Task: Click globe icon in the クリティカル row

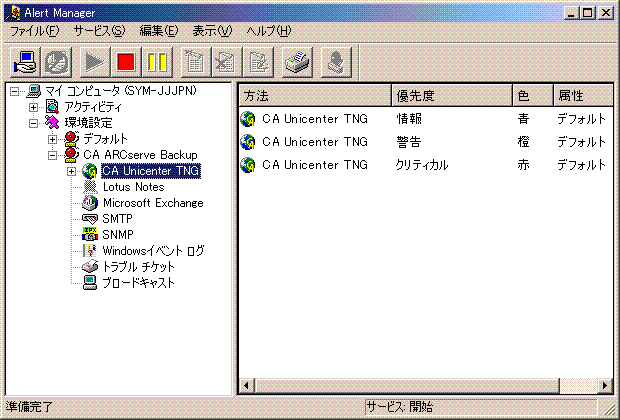Action: pyautogui.click(x=248, y=165)
